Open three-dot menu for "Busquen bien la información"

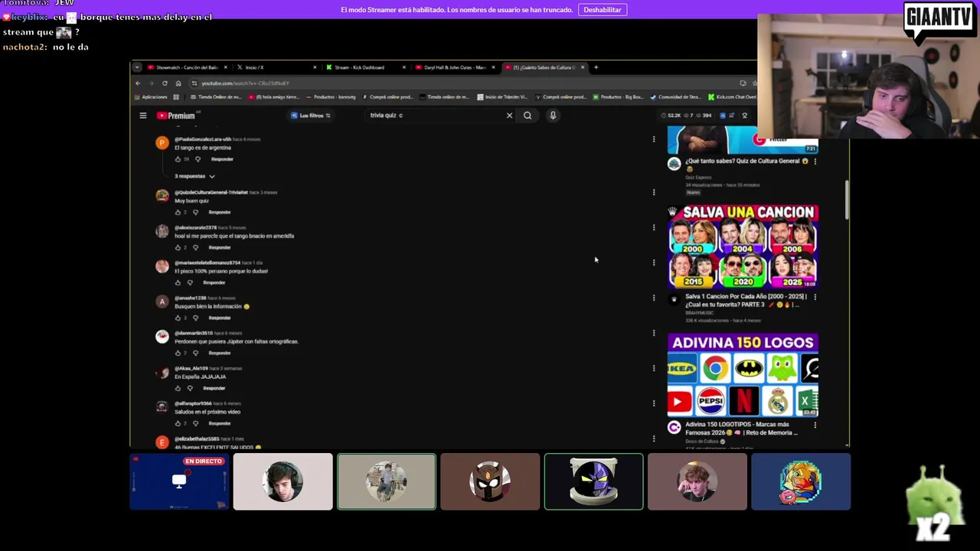pos(654,298)
